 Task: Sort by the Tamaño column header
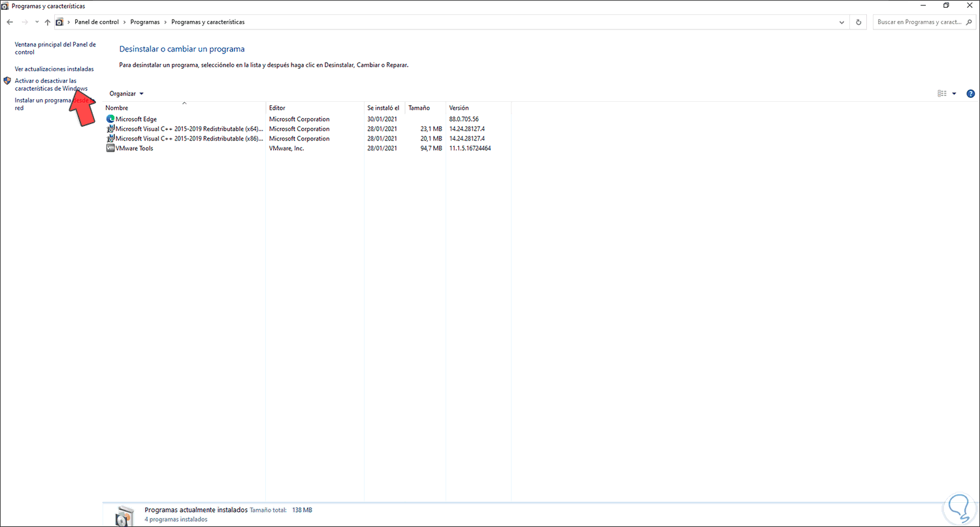tap(425, 108)
